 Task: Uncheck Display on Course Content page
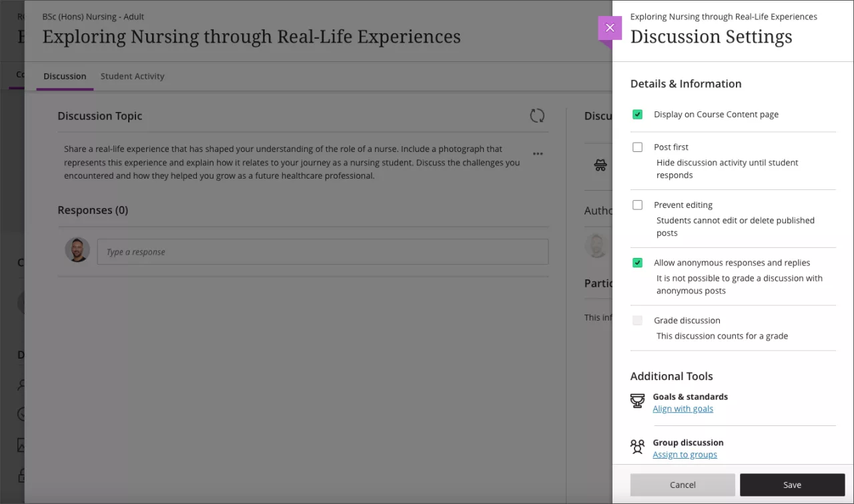click(637, 114)
